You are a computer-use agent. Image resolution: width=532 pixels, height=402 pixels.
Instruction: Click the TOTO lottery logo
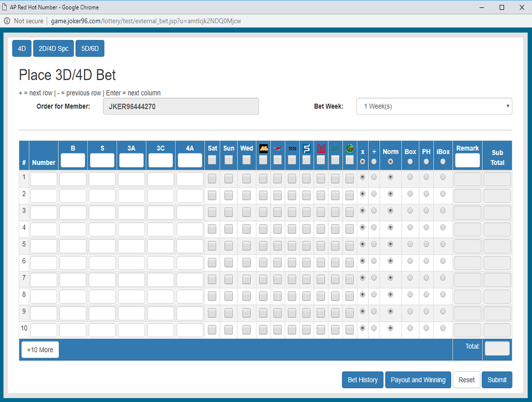(x=292, y=149)
